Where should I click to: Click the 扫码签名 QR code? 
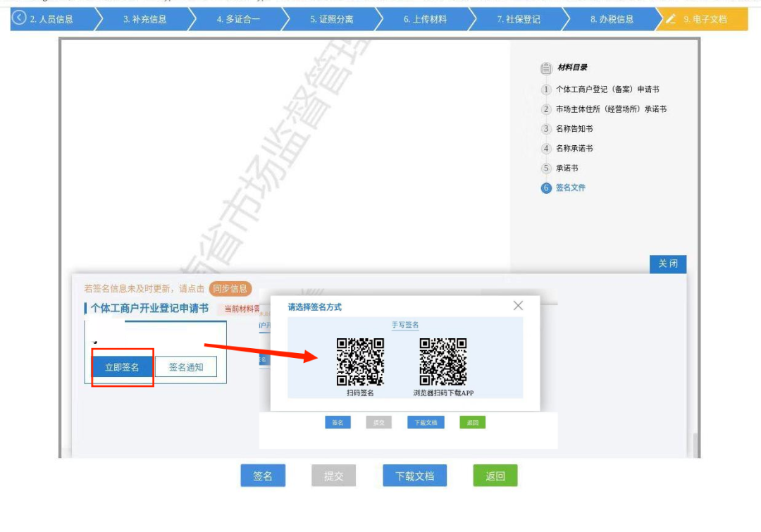point(360,361)
